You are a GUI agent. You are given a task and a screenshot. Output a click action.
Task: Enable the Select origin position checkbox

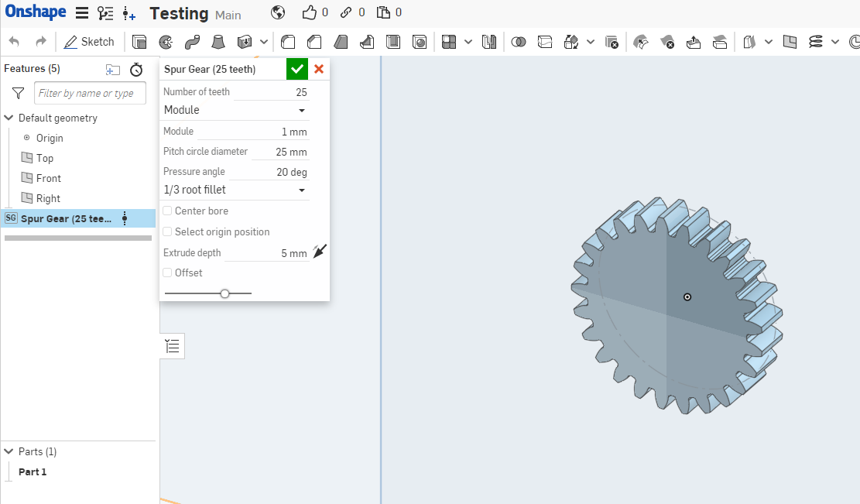(167, 231)
